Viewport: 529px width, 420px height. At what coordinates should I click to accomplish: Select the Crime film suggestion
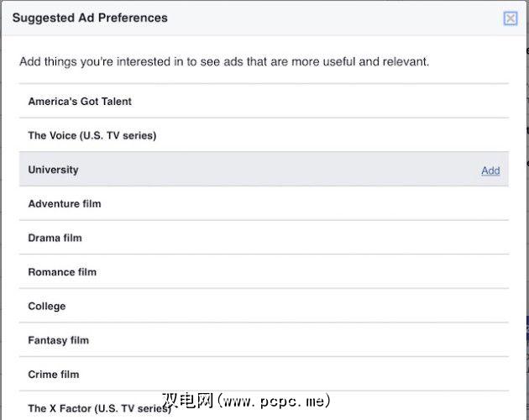point(54,375)
